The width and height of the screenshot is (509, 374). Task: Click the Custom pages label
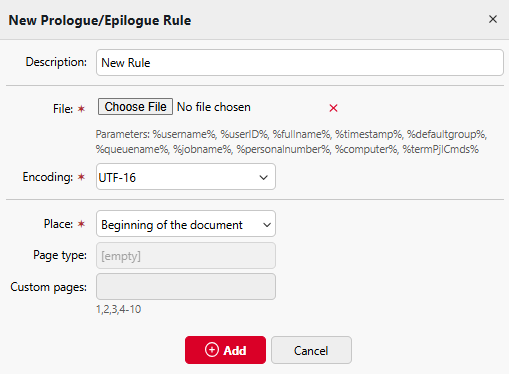[48, 287]
